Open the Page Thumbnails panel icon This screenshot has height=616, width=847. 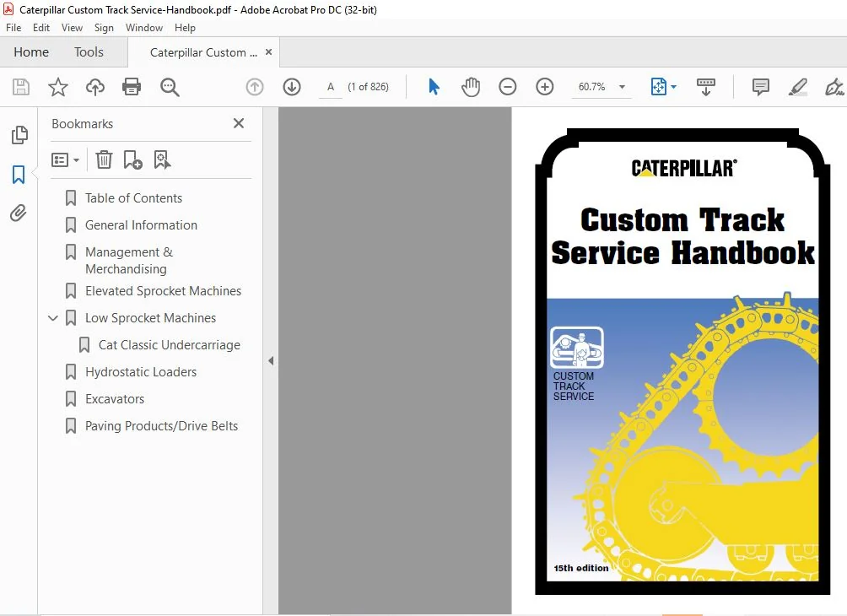tap(19, 135)
